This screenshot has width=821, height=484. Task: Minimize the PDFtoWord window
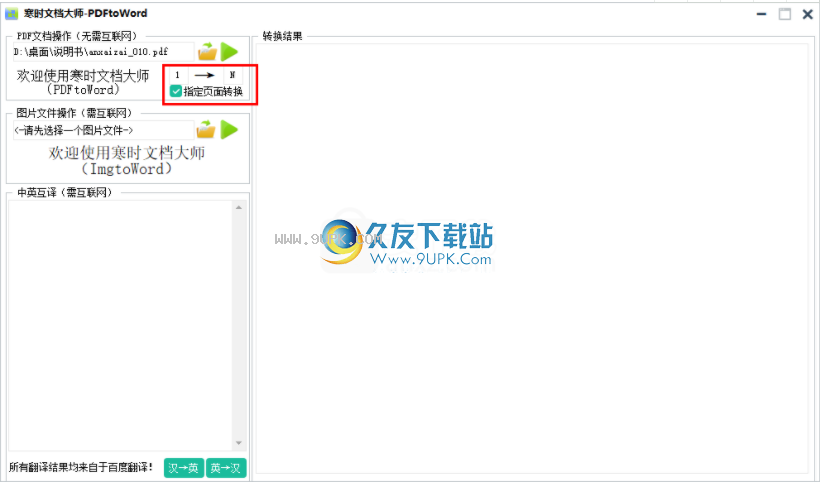[762, 14]
